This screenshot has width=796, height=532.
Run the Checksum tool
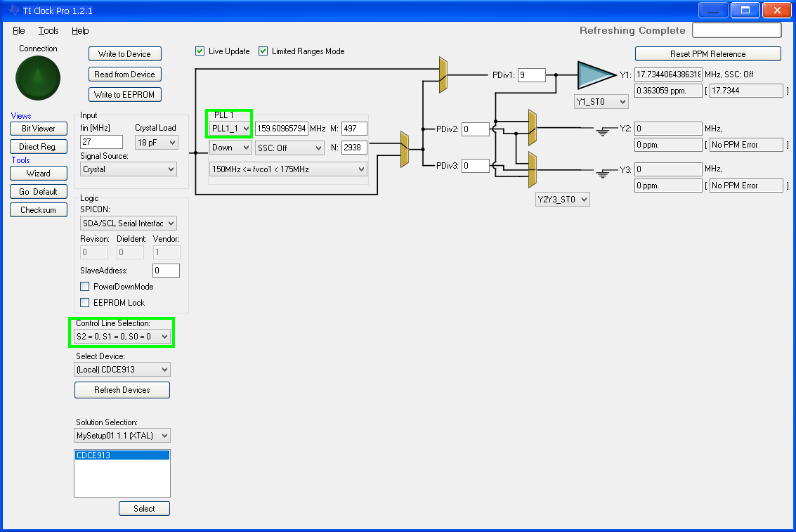click(39, 209)
